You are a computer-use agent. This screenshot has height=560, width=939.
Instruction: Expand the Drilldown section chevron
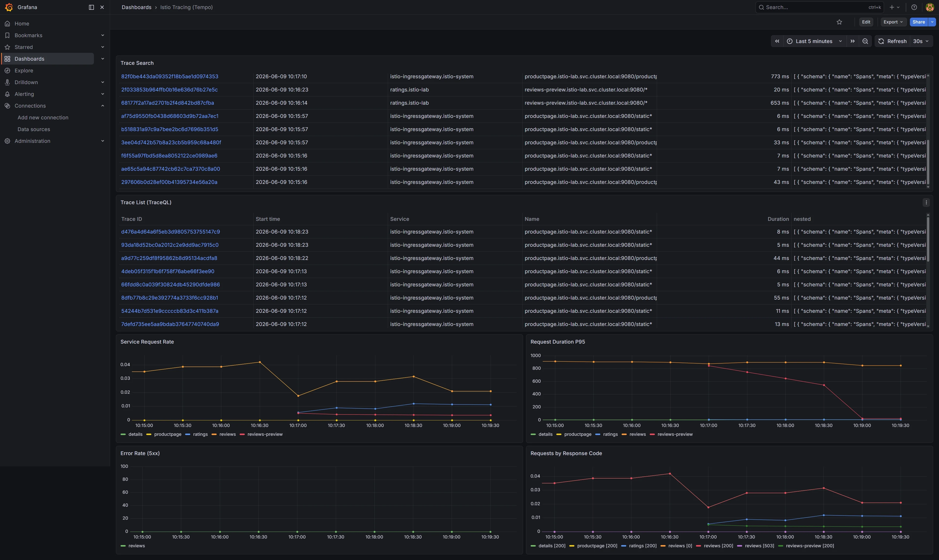coord(103,82)
